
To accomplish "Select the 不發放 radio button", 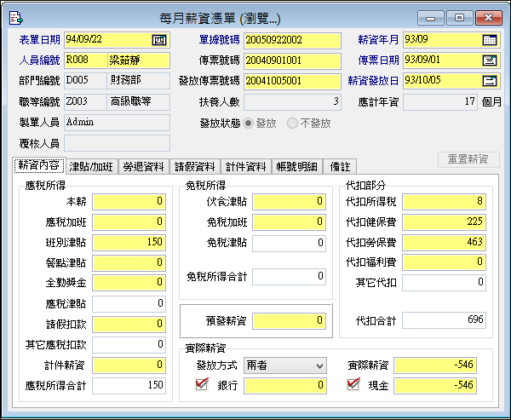I will (292, 123).
